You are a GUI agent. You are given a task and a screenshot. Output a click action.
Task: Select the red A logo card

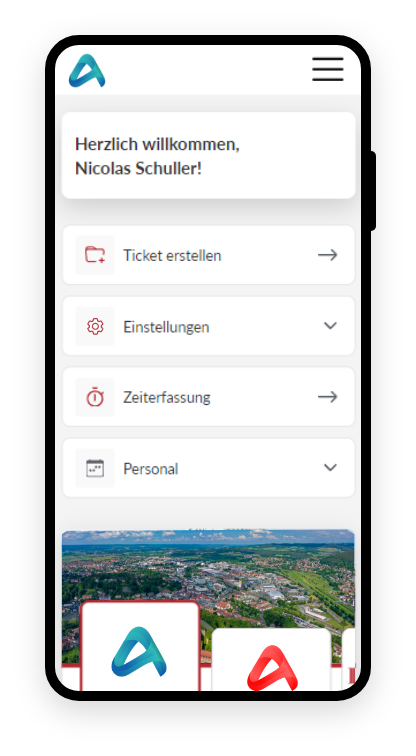click(271, 660)
